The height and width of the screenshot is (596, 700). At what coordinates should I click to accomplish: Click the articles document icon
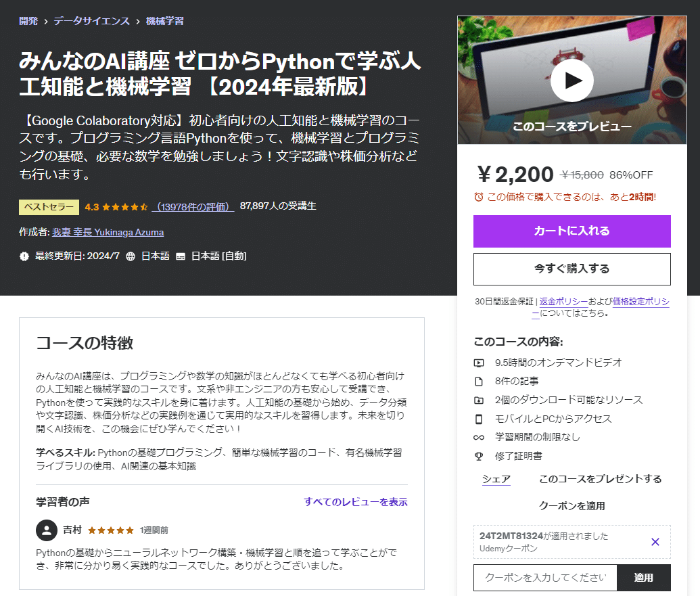click(x=480, y=382)
